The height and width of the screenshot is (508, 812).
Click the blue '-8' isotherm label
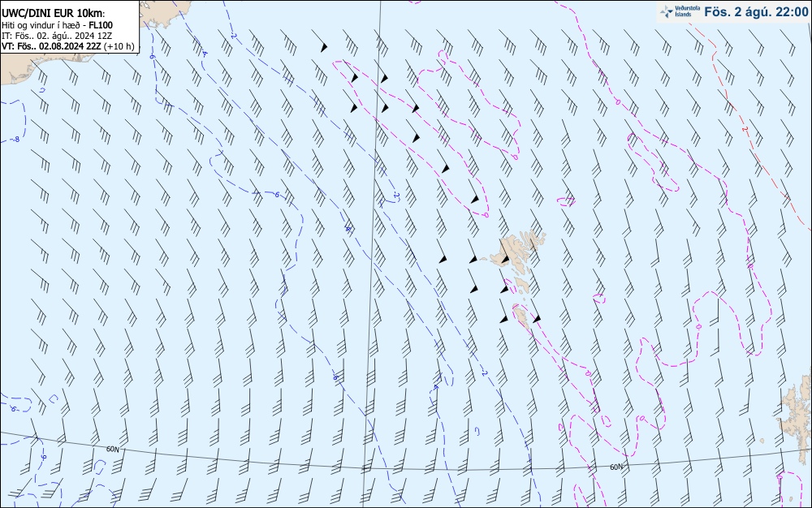click(16, 139)
